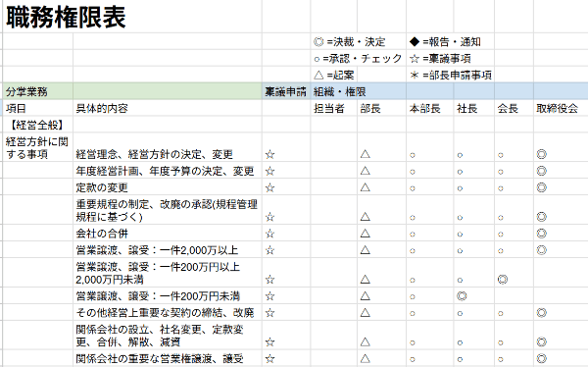Click the cell 会社の合併
The height and width of the screenshot is (367, 588).
click(168, 234)
